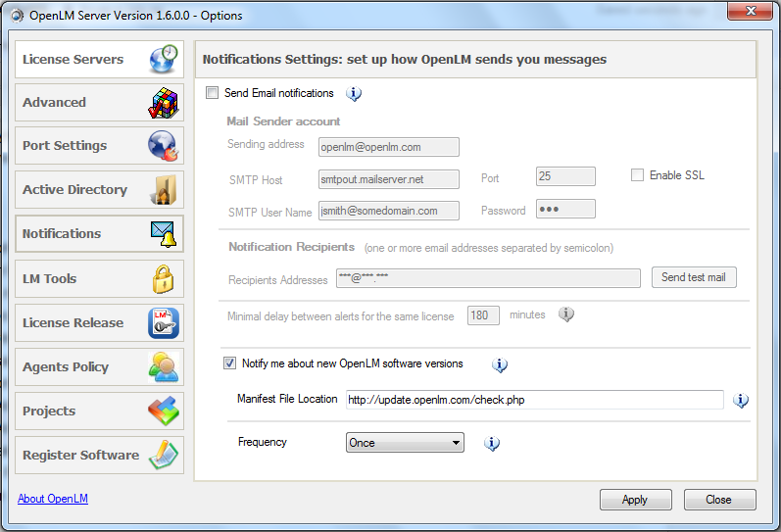
Task: Click info icon beside new software versions
Action: point(500,364)
